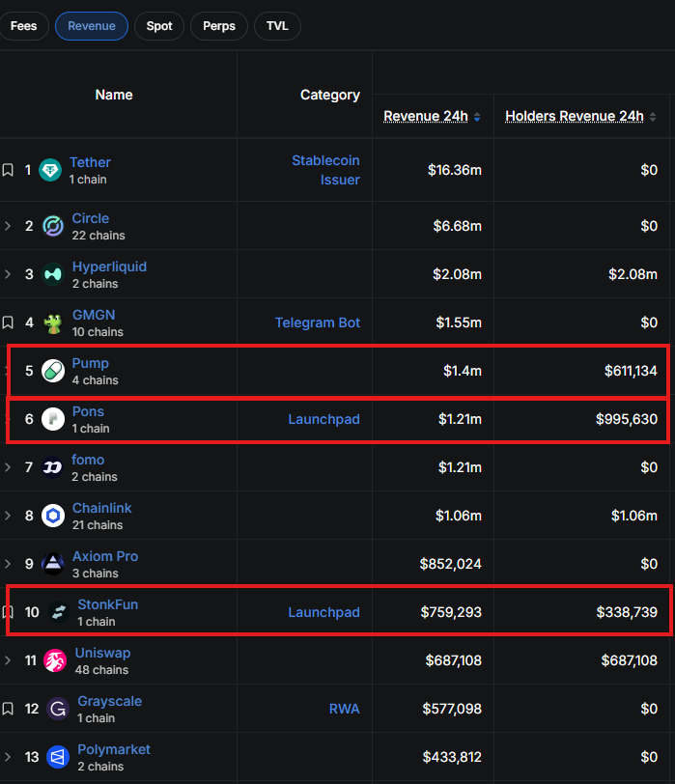Bookmark the GMGN row
Screen dimensions: 675x784
click(8, 322)
